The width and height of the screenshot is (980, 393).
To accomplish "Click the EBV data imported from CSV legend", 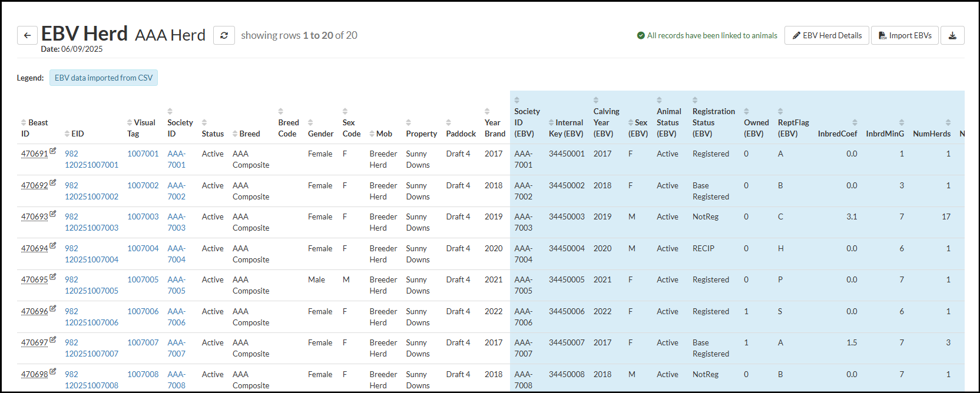I will 104,78.
